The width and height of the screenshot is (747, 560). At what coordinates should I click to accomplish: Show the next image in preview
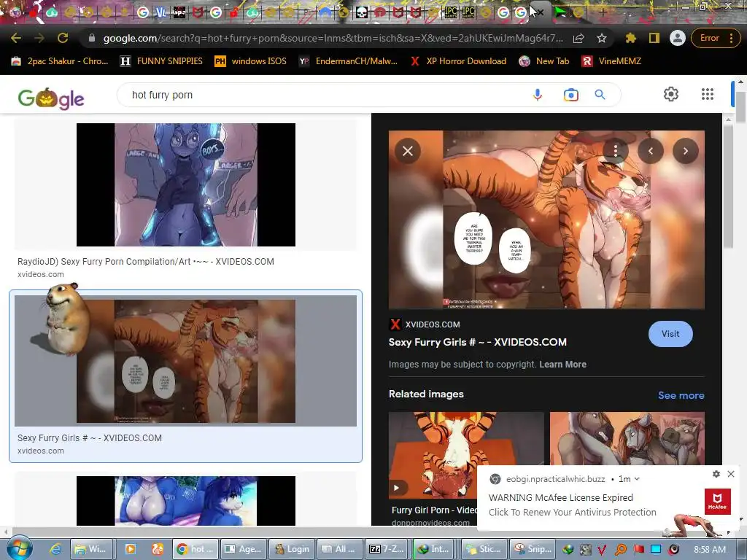point(686,151)
